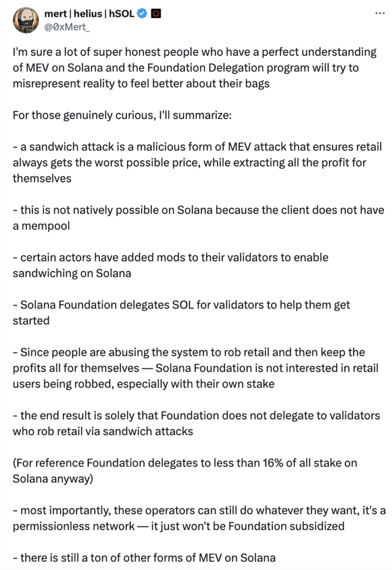Click the 'most importantly, these operators' paragraph
The height and width of the screenshot is (570, 392).
[199, 518]
